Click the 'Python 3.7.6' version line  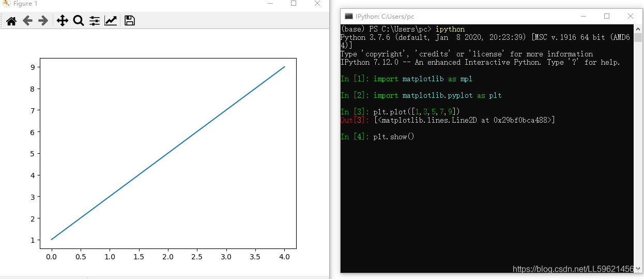click(x=485, y=41)
